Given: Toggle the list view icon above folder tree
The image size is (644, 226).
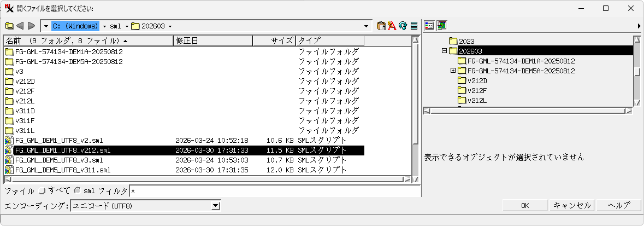Looking at the screenshot, I should pos(429,26).
